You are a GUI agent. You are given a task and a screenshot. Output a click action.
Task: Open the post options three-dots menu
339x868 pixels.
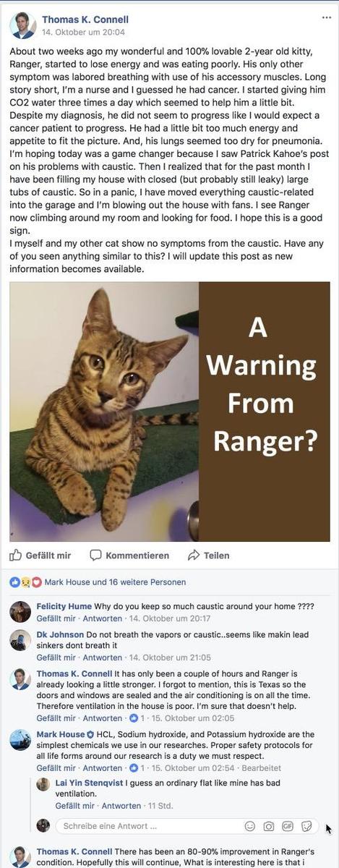[327, 17]
